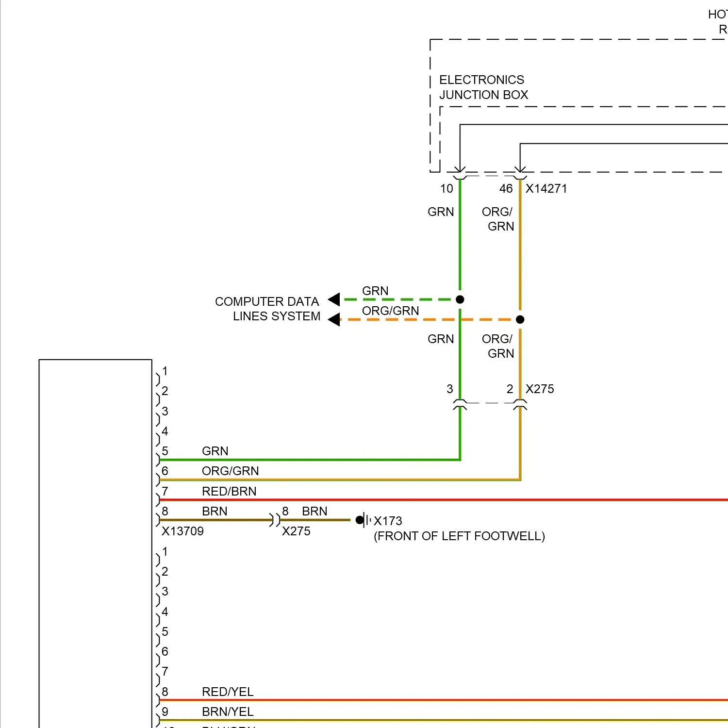Click the BRN/YEL wire label
Viewport: 728px width, 728px height.
(x=228, y=712)
